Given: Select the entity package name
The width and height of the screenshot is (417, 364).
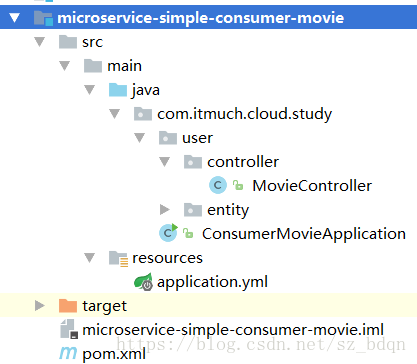Looking at the screenshot, I should coord(228,211).
